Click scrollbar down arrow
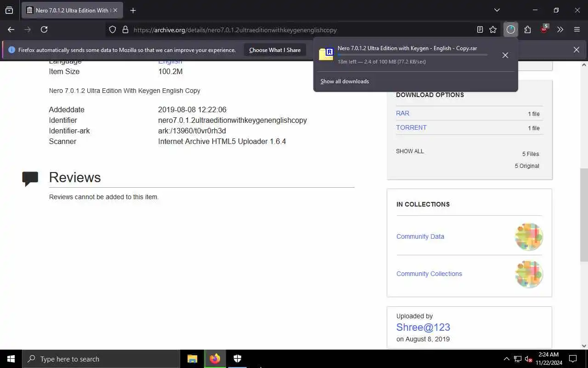Viewport: 588px width, 368px height. [584, 345]
